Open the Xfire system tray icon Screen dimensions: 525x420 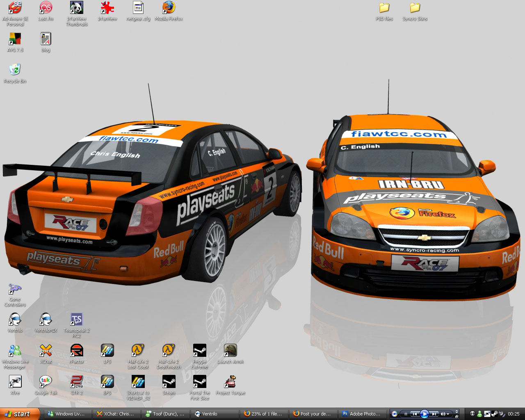click(487, 414)
